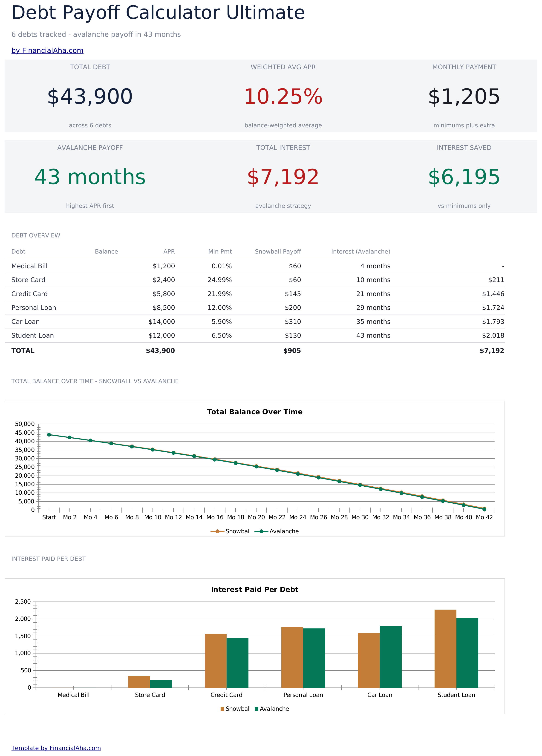Click the 43 months avalanche payoff value
Image resolution: width=542 pixels, height=756 pixels.
tap(90, 177)
